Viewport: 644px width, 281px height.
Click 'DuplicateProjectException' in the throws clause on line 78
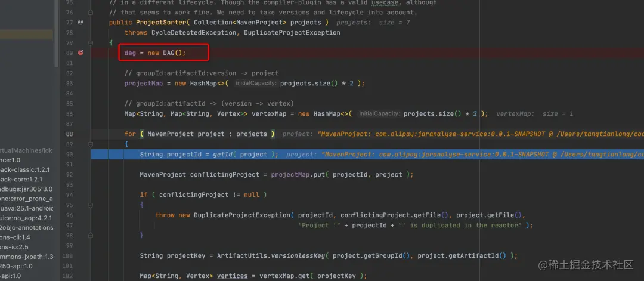[x=292, y=32]
